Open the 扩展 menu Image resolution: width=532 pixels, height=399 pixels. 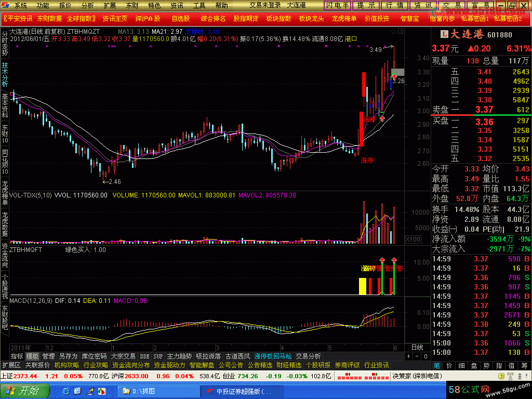pos(110,5)
